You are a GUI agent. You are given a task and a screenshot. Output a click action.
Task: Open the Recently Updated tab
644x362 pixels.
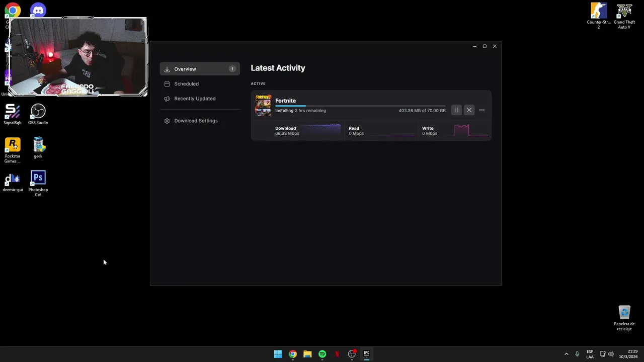pos(200,99)
